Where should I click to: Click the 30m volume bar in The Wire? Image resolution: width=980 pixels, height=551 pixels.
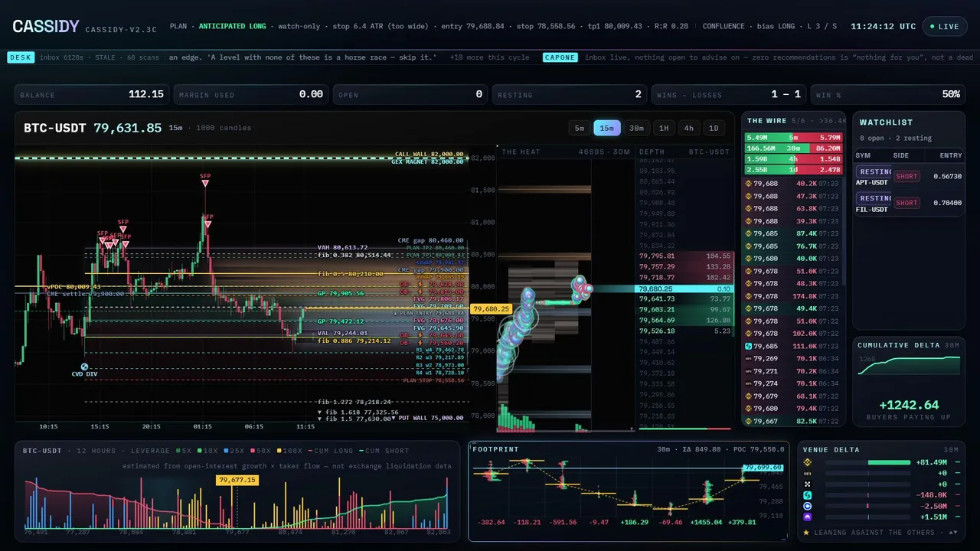click(x=793, y=148)
